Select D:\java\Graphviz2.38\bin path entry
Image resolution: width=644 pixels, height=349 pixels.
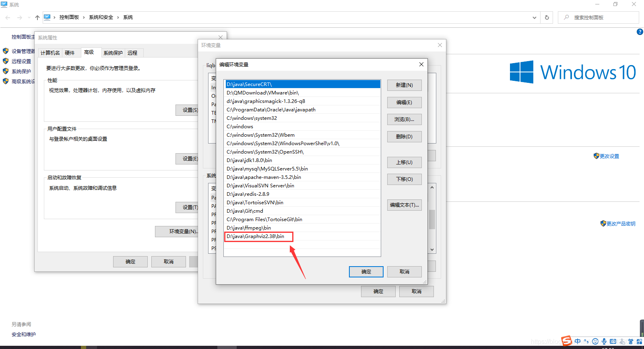303,236
